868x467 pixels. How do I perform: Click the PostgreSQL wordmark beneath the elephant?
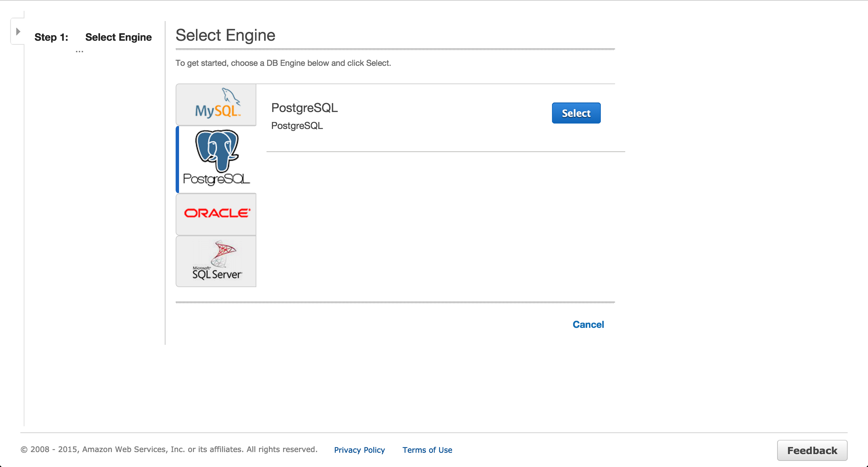point(216,179)
